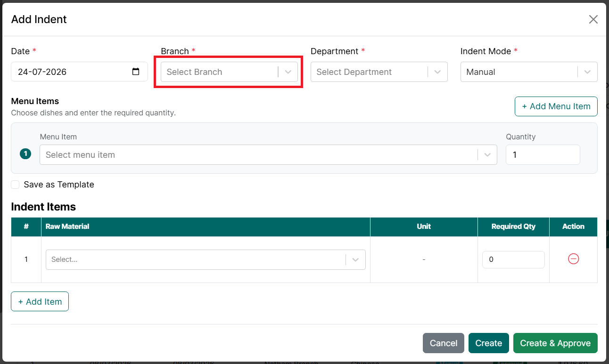Click the Action column header
The image size is (609, 364).
coord(573,226)
